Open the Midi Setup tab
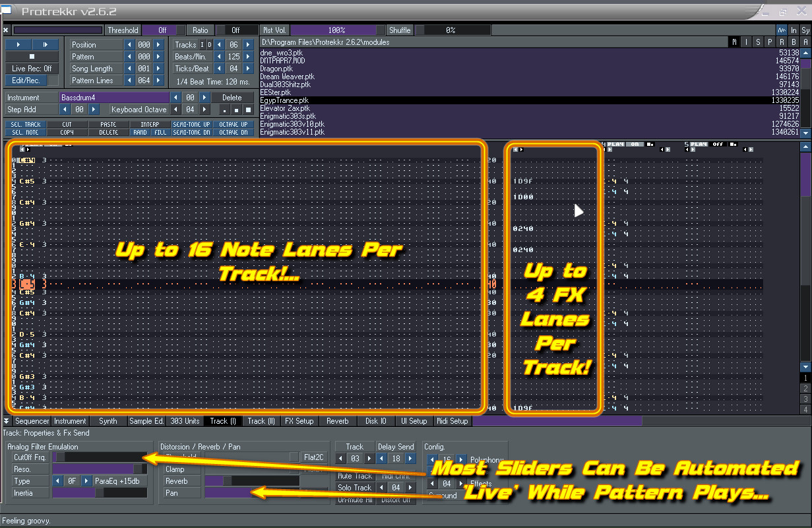This screenshot has width=812, height=528. (453, 421)
